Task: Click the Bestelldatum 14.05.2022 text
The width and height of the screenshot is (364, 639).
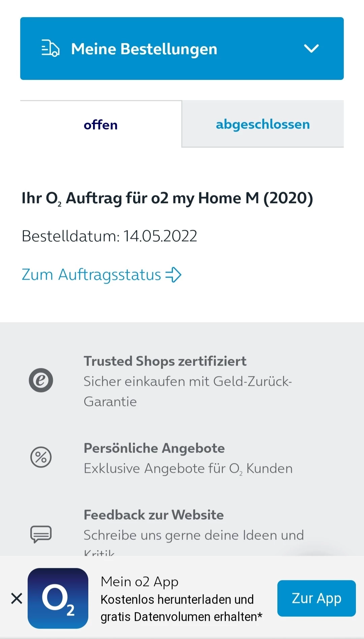Action: [109, 236]
